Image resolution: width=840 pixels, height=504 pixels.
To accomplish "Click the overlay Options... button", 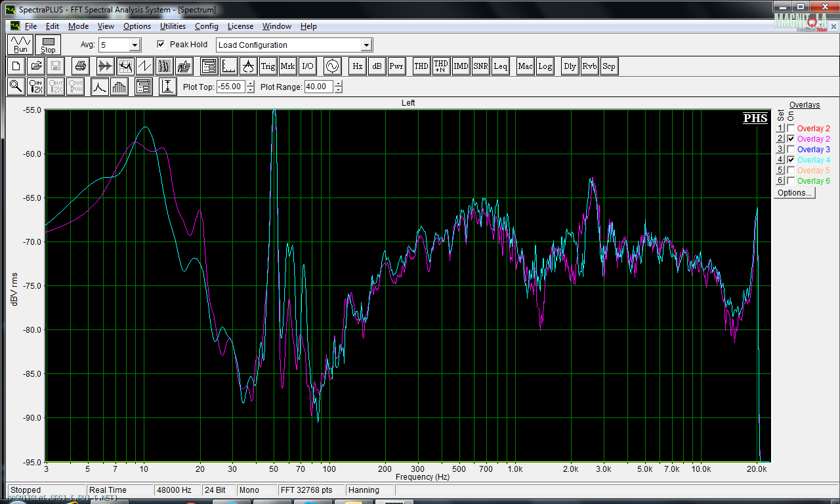I will pos(794,193).
